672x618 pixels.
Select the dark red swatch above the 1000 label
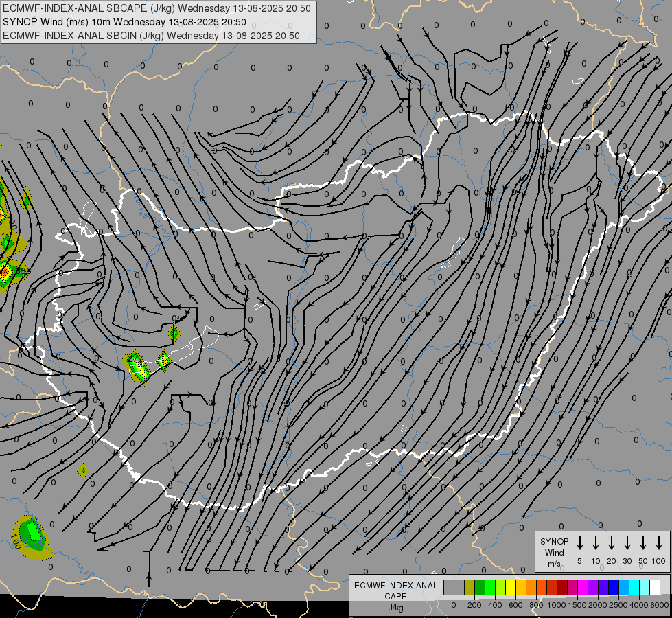point(563,587)
